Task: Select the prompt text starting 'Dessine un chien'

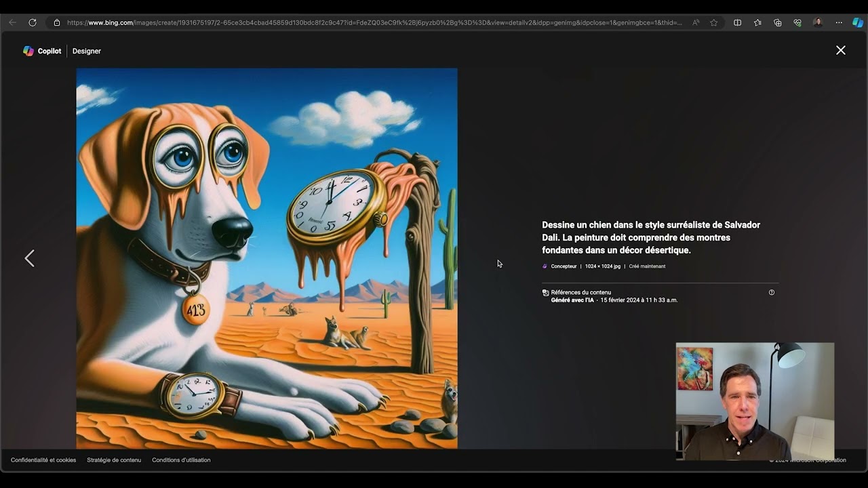Action: coord(651,237)
